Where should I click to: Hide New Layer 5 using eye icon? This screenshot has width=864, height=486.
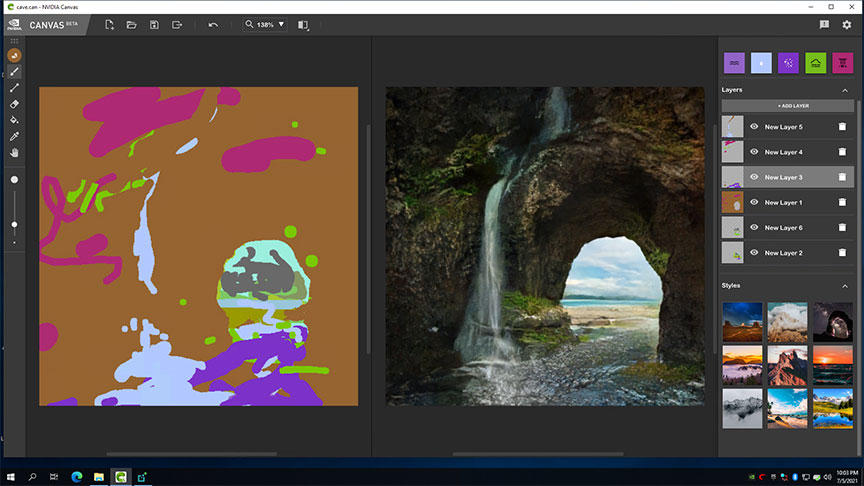pos(754,127)
